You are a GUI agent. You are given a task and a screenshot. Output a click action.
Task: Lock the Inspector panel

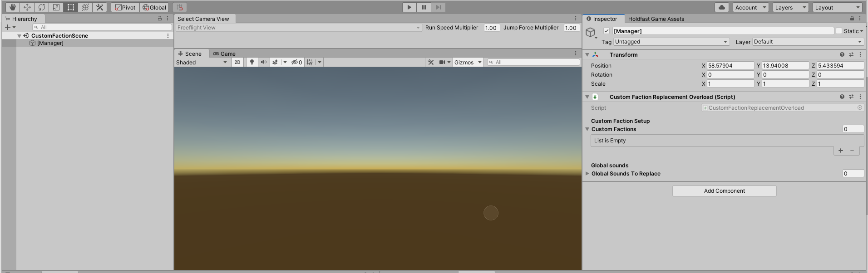click(x=852, y=19)
